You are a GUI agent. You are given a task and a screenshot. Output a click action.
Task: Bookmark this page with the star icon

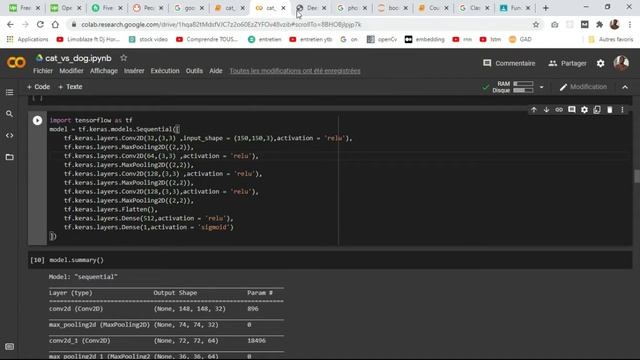click(x=536, y=24)
